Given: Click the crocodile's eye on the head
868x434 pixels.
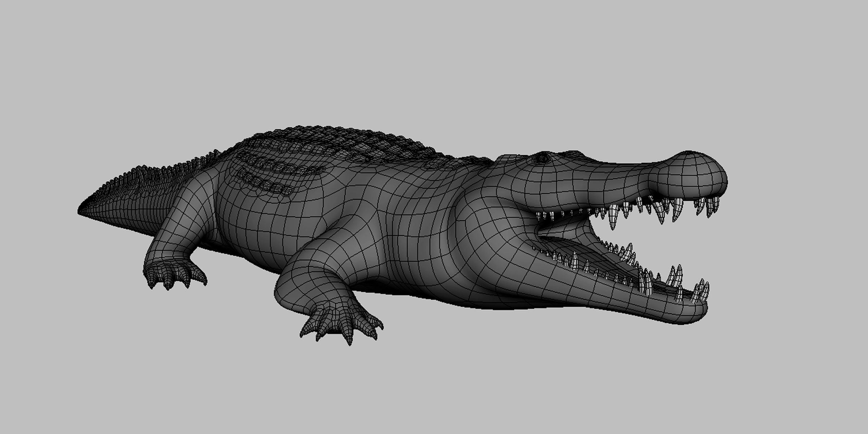Looking at the screenshot, I should 543,157.
